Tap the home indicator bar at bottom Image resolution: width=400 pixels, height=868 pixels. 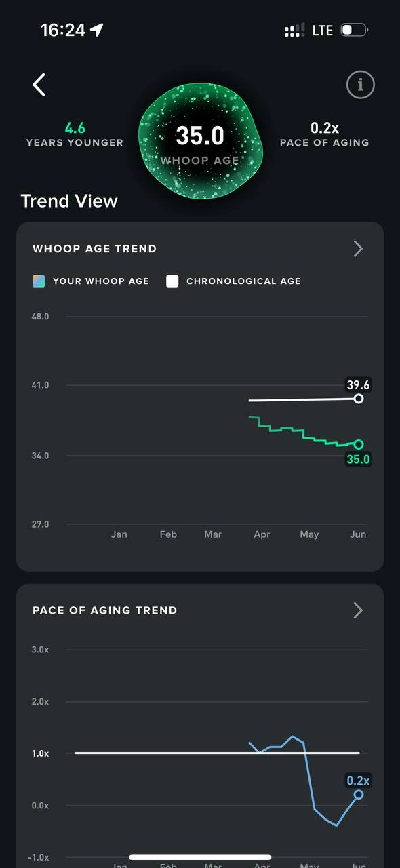tap(200, 857)
